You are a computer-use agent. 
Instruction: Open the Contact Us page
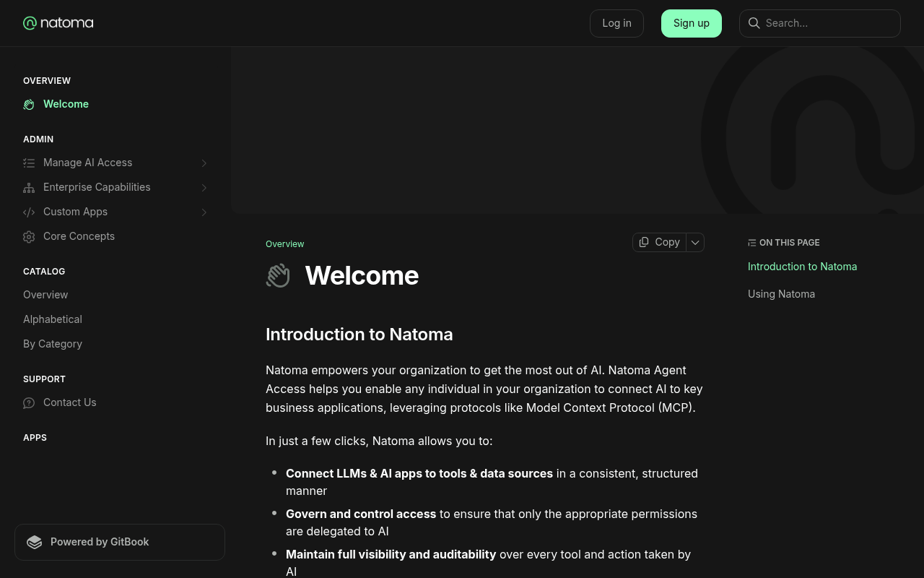[x=115, y=402]
